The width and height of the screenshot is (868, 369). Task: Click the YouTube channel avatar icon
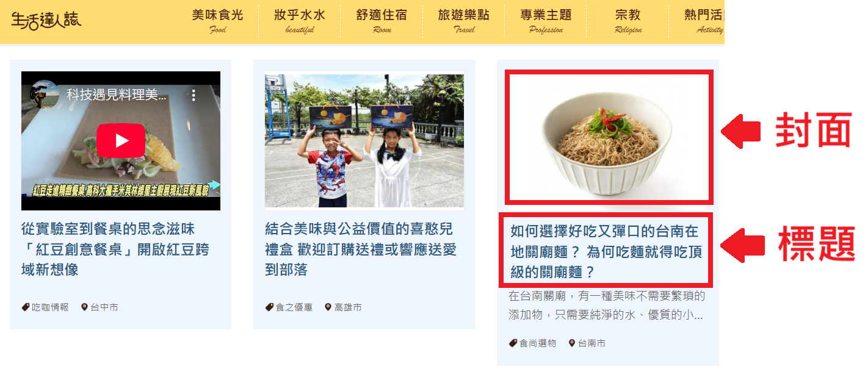pos(45,95)
